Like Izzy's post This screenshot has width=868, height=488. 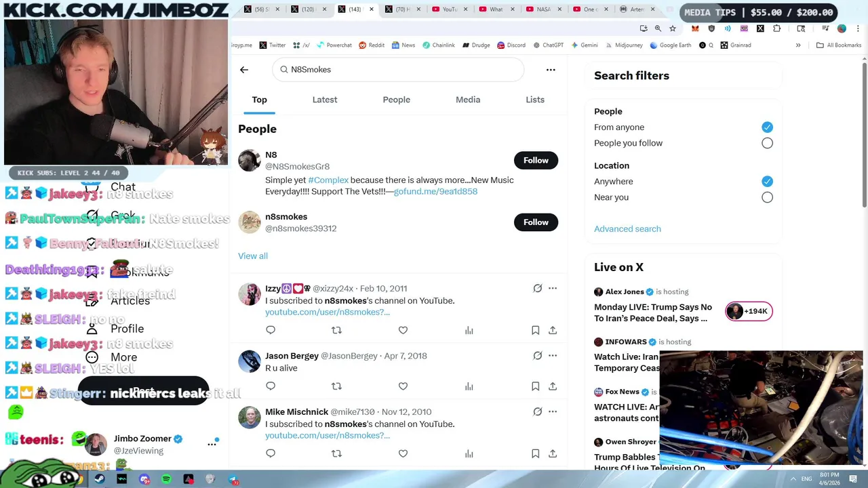pos(403,330)
